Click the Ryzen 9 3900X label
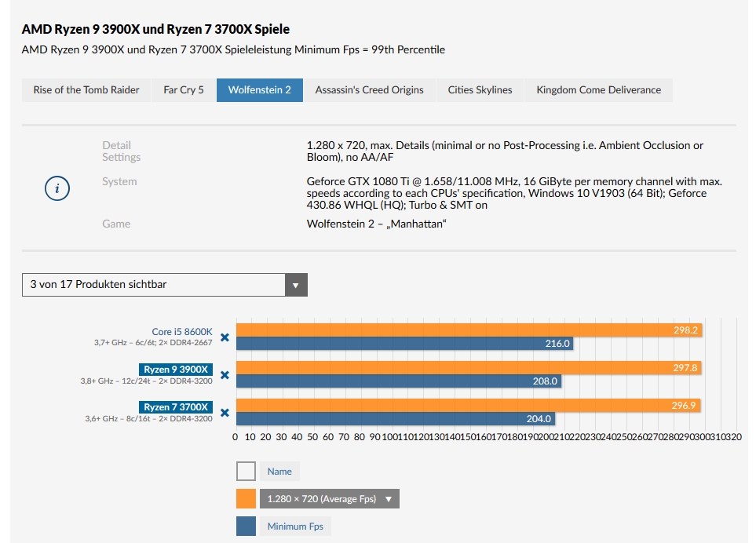This screenshot has width=756, height=543. pyautogui.click(x=176, y=370)
